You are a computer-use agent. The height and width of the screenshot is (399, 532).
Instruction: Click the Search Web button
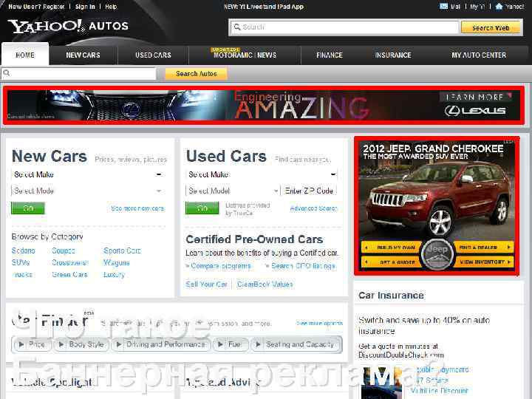pos(491,27)
